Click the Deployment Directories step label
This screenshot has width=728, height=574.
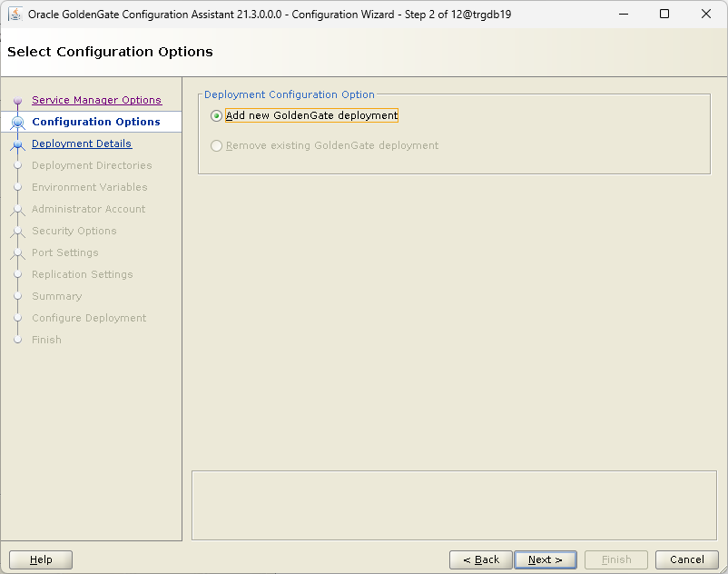tap(92, 165)
